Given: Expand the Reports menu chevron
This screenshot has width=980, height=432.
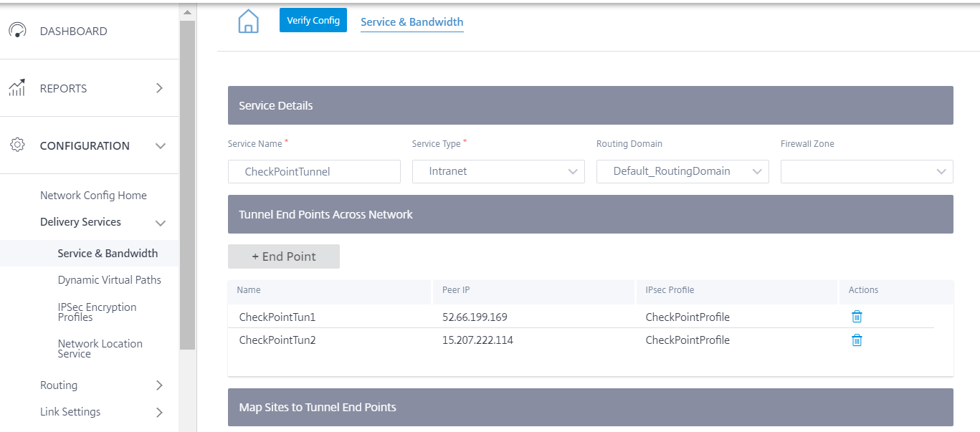Looking at the screenshot, I should [160, 88].
